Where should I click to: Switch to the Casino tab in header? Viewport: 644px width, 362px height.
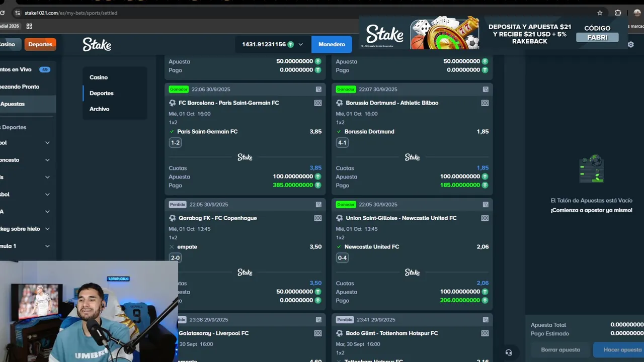point(9,44)
